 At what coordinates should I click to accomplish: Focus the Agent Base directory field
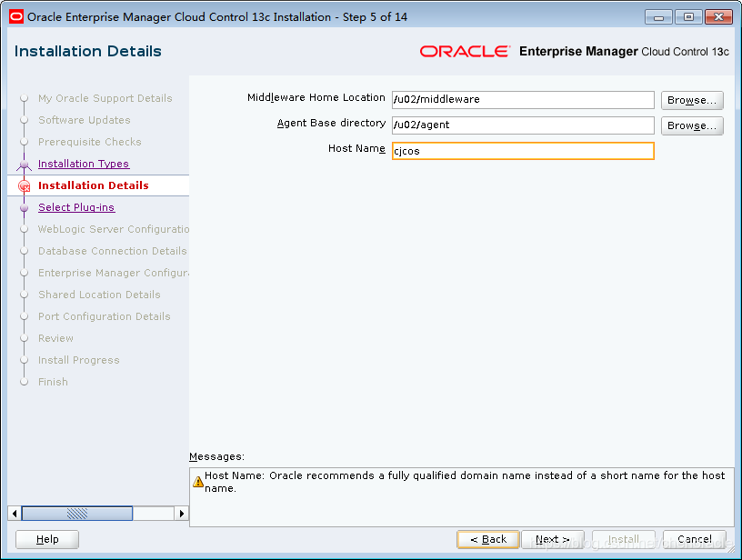pos(523,125)
